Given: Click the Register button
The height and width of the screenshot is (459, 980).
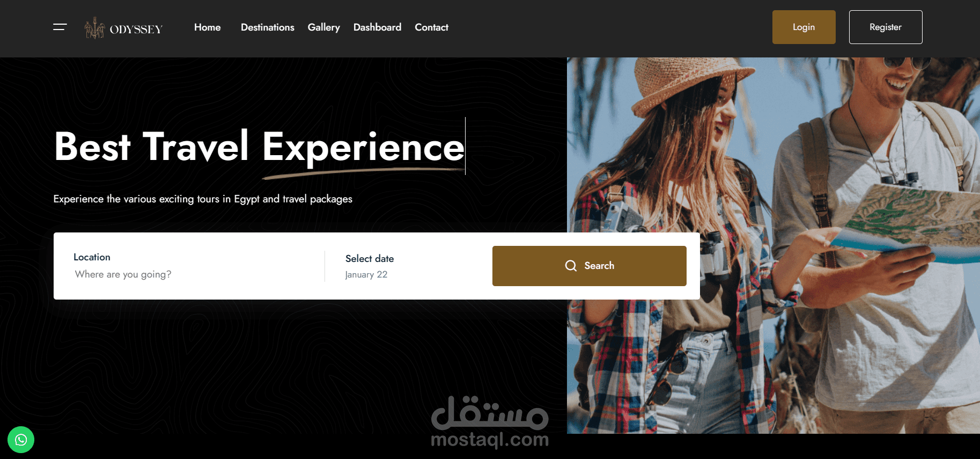Looking at the screenshot, I should [x=886, y=27].
